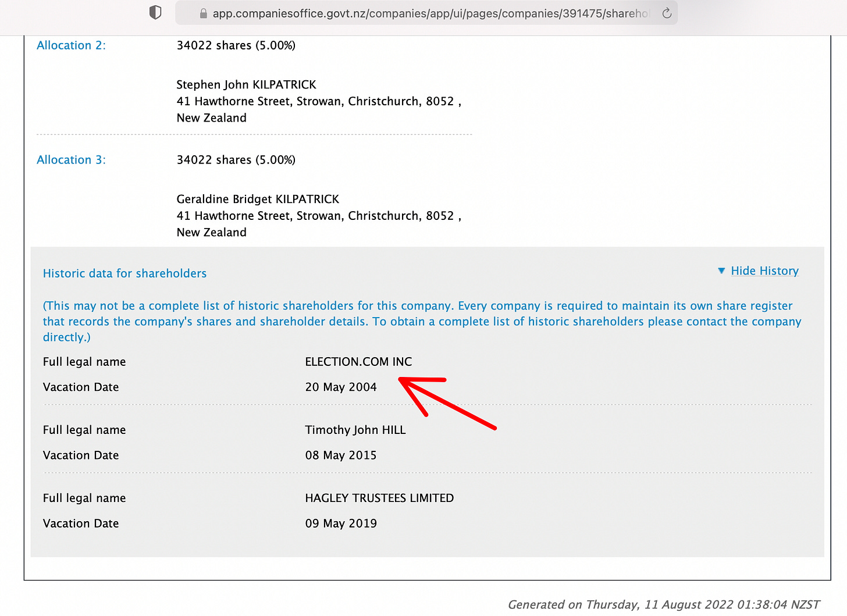Screen dimensions: 847x616
Task: Click the Hide History link
Action: [764, 271]
